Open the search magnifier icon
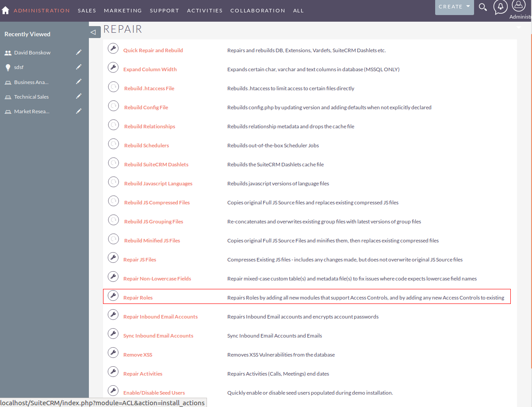 click(x=483, y=7)
